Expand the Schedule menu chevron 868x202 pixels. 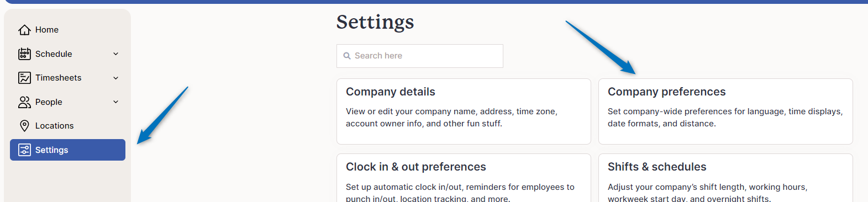116,54
